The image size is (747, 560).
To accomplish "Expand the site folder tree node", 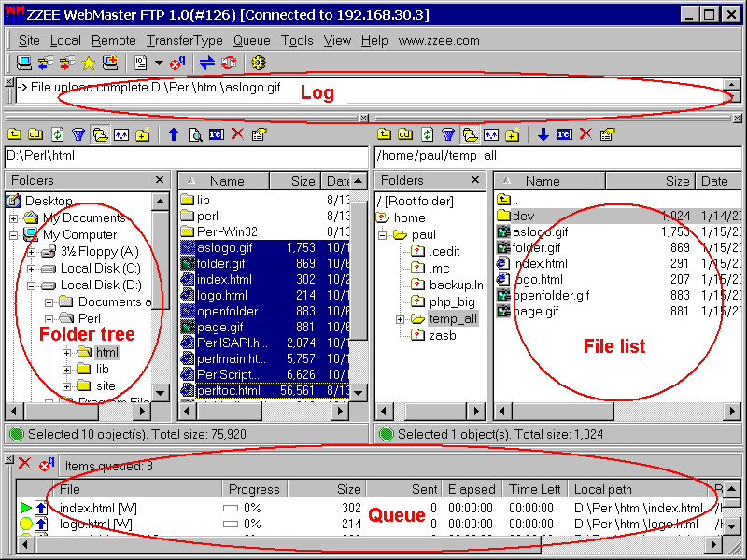I will click(66, 386).
